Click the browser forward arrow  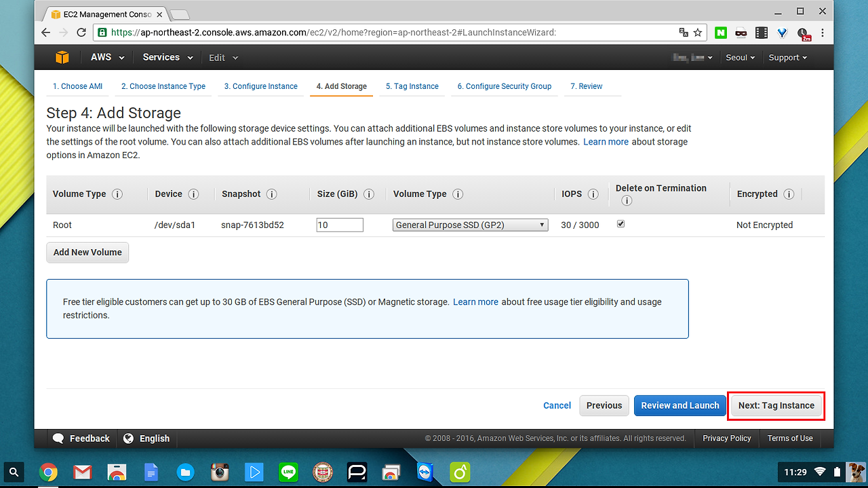[64, 33]
